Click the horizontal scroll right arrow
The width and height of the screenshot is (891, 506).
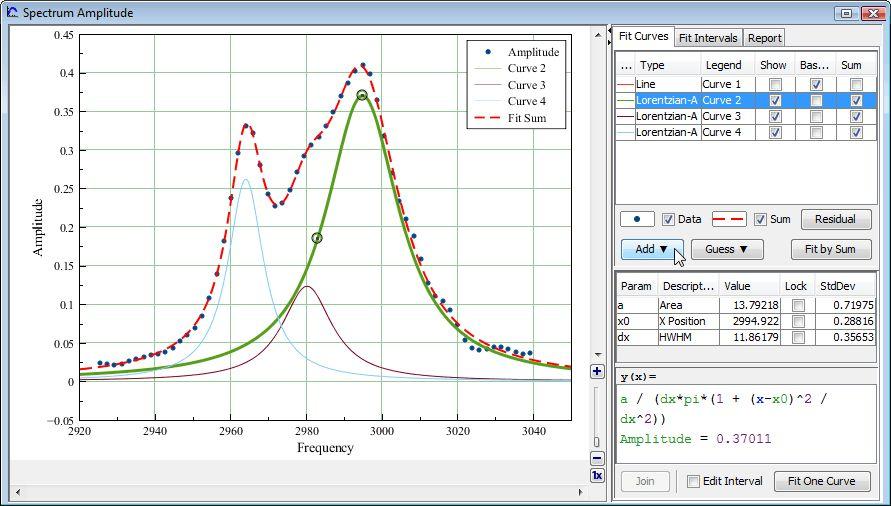(x=580, y=492)
